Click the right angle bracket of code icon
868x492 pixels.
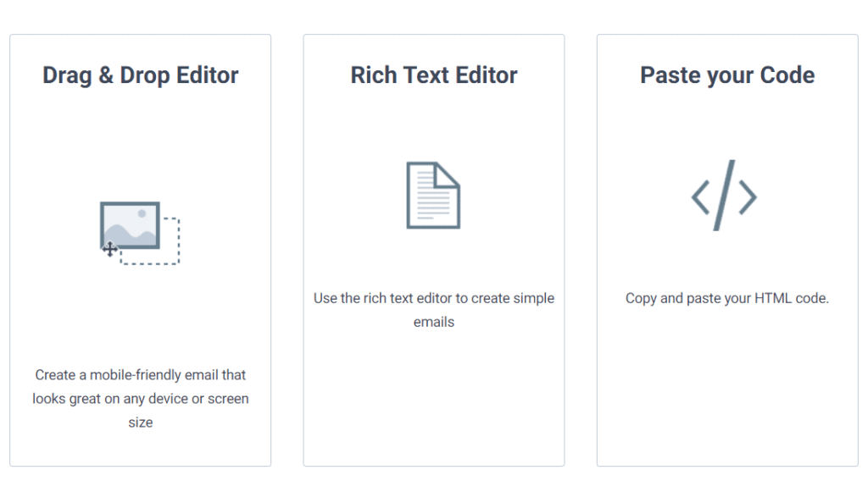pyautogui.click(x=748, y=197)
